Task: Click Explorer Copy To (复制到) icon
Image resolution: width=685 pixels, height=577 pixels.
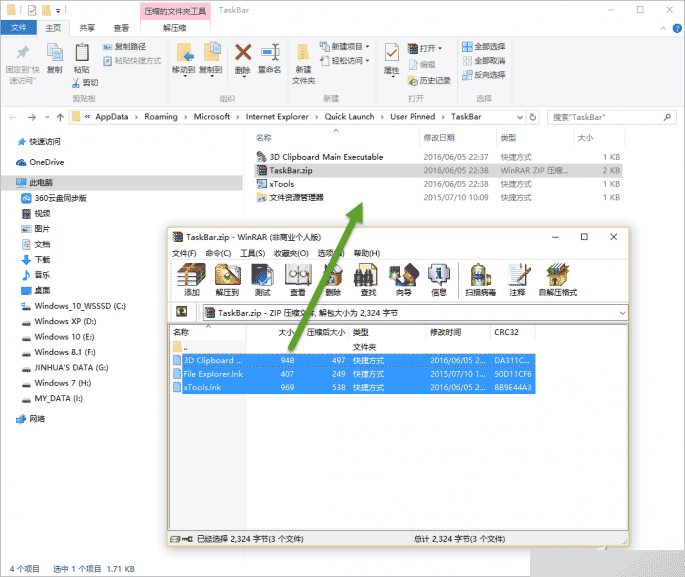Action: click(212, 52)
